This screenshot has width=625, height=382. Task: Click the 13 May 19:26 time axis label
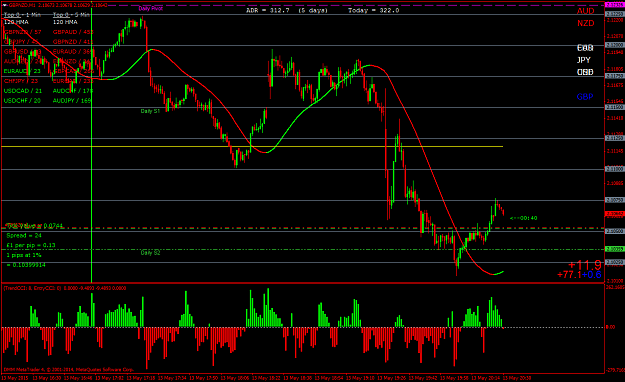tap(391, 378)
